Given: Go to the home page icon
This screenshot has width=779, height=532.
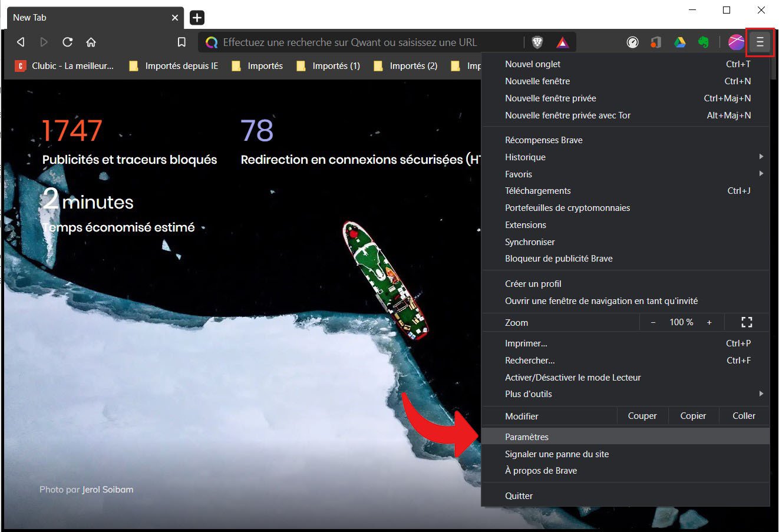Looking at the screenshot, I should pos(91,42).
